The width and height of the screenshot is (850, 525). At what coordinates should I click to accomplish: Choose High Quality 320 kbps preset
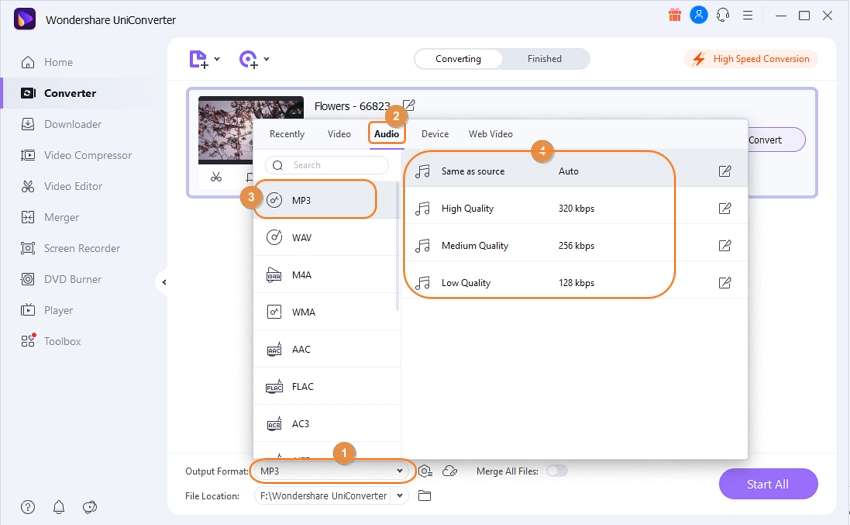[575, 208]
